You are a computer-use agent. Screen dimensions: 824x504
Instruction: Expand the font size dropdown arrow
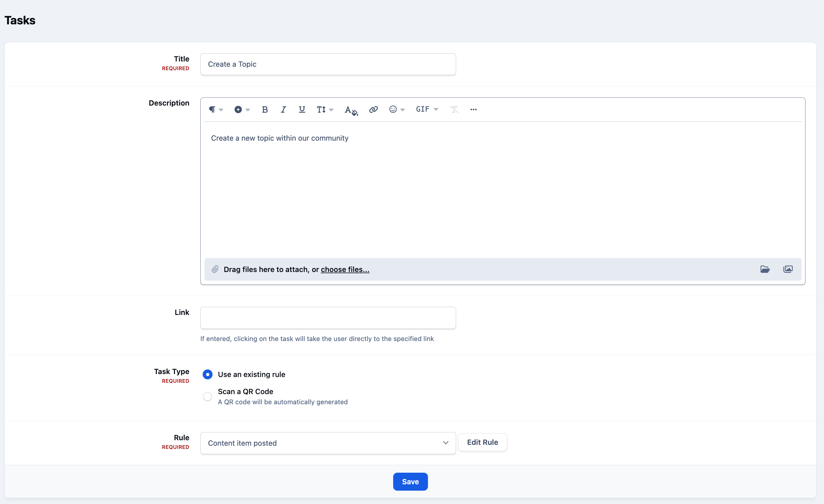tap(331, 110)
